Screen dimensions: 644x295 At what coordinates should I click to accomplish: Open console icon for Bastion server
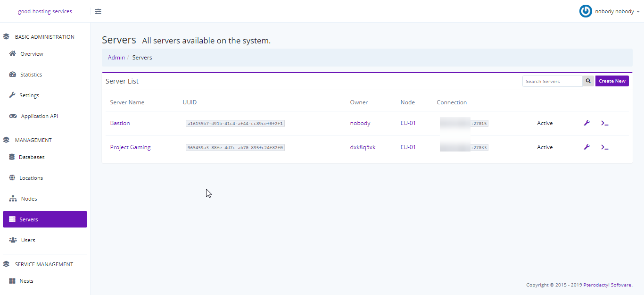click(604, 123)
